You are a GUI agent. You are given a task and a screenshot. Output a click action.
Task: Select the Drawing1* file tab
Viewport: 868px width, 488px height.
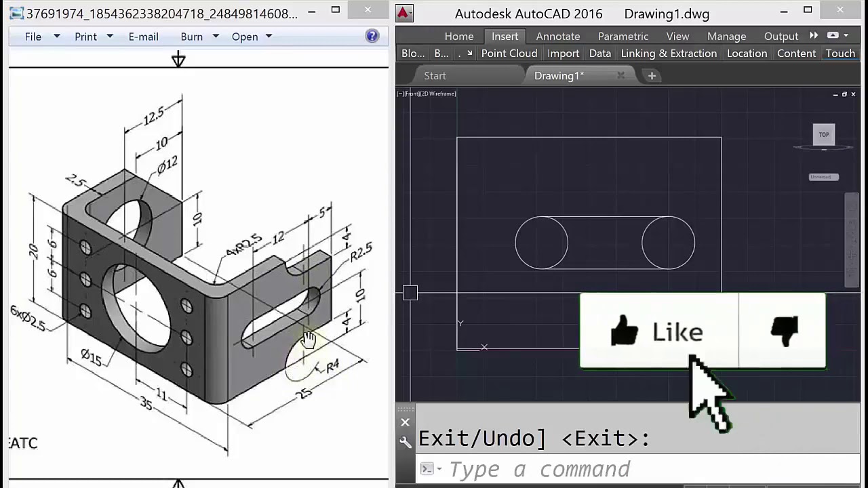click(559, 76)
